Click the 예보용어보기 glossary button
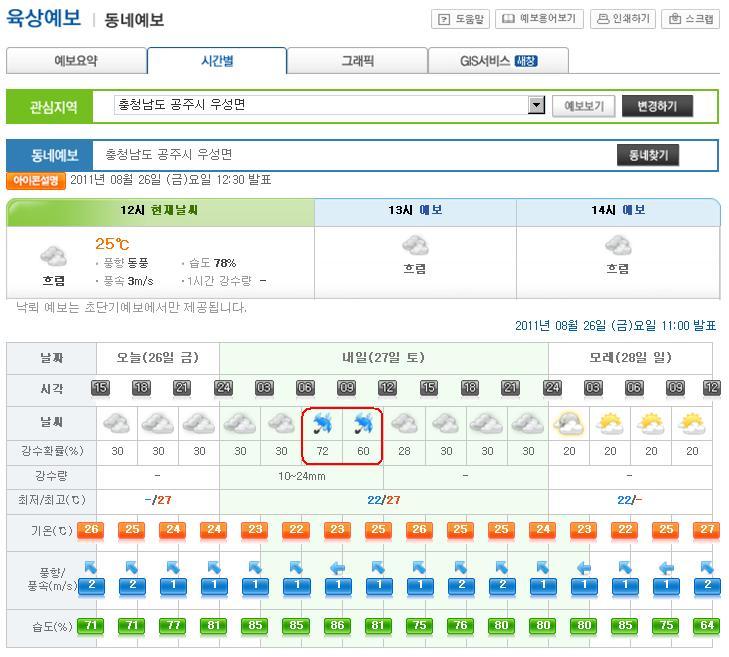The width and height of the screenshot is (729, 657). point(539,19)
